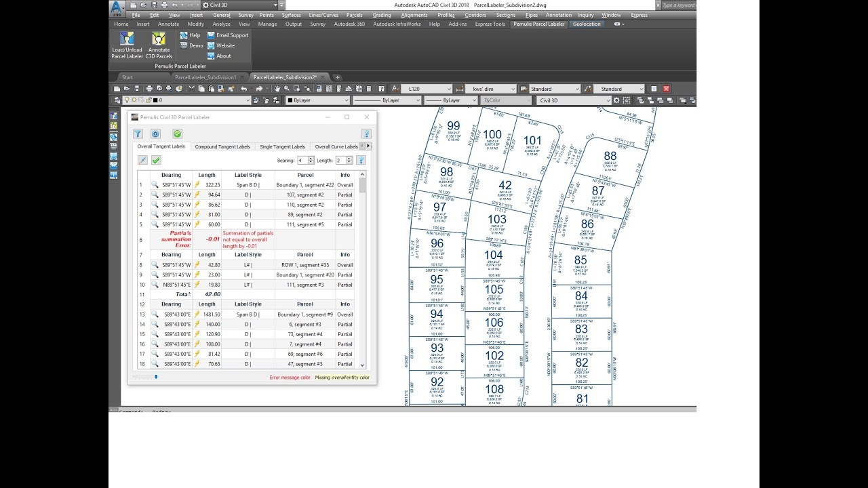The width and height of the screenshot is (868, 488).
Task: Click green check circle icon in dialog
Action: 178,134
